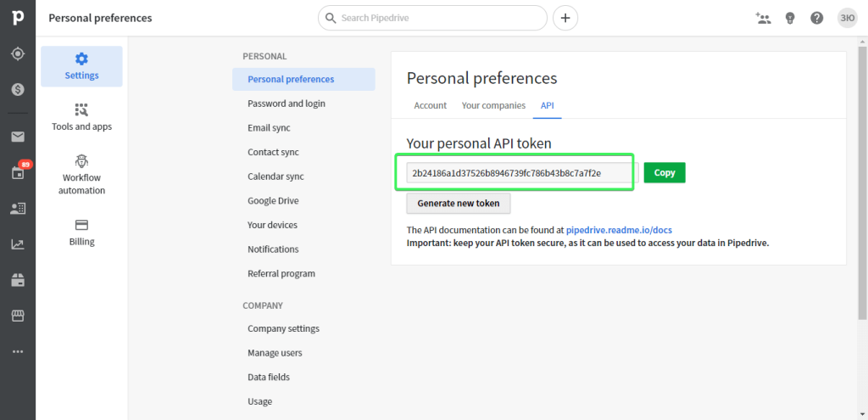
Task: Open the help question mark icon
Action: click(816, 19)
